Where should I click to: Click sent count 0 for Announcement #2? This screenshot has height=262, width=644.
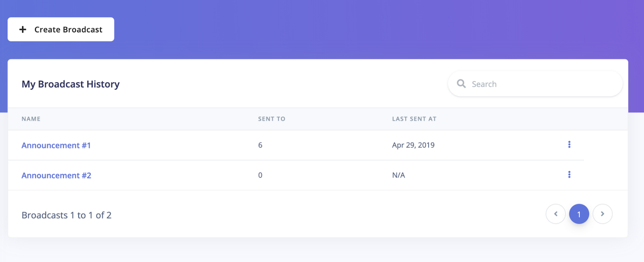coord(260,175)
